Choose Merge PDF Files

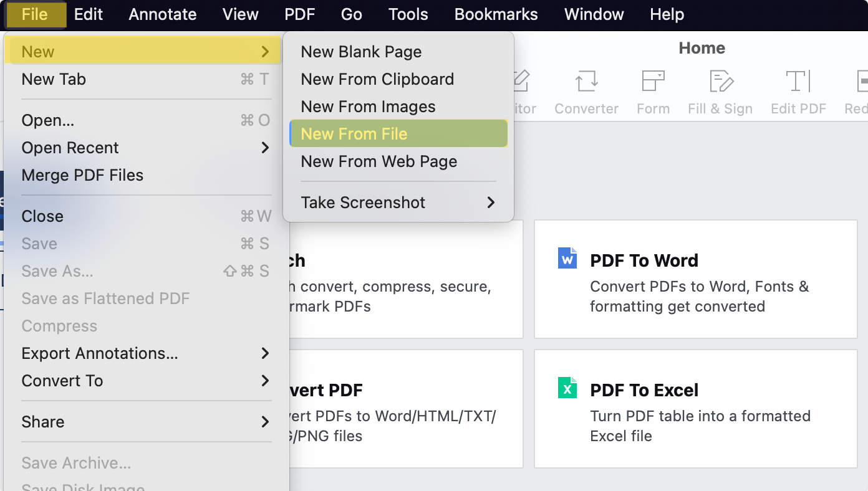(x=147, y=175)
